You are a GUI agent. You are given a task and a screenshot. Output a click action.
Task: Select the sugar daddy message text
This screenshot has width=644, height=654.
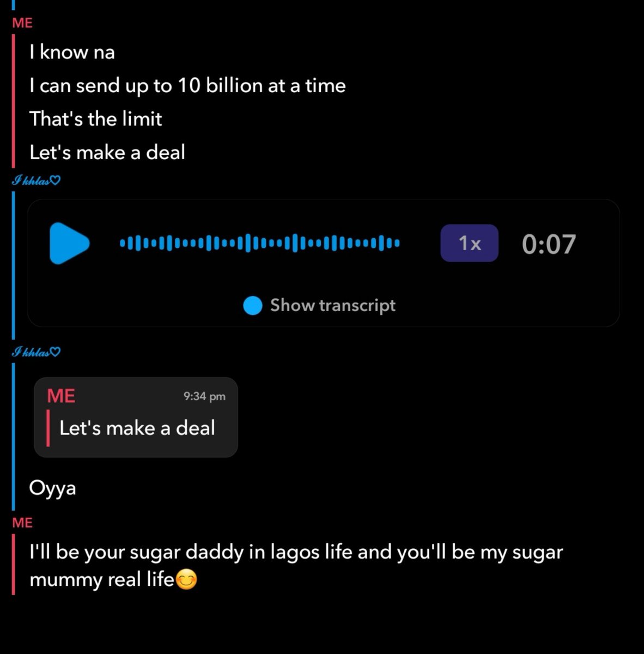[x=296, y=566]
